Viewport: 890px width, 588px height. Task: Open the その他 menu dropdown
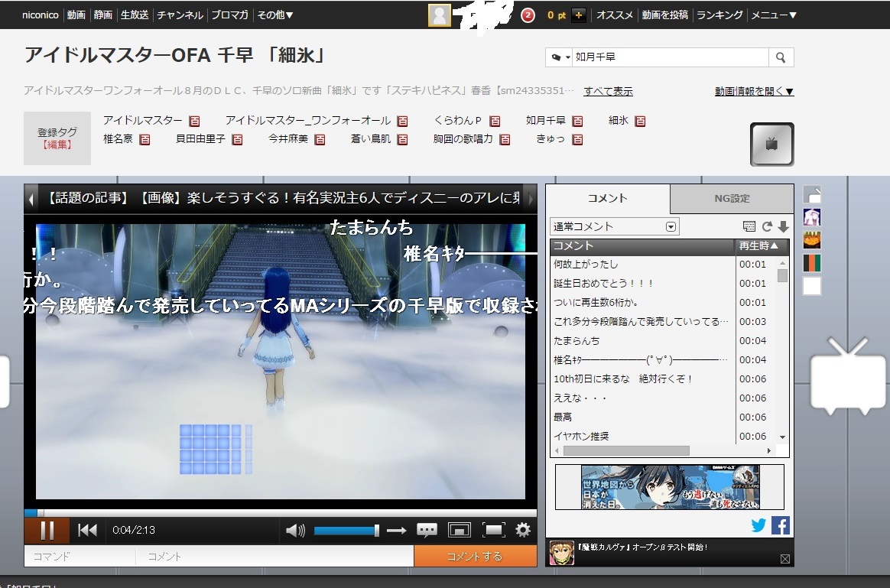[x=274, y=15]
